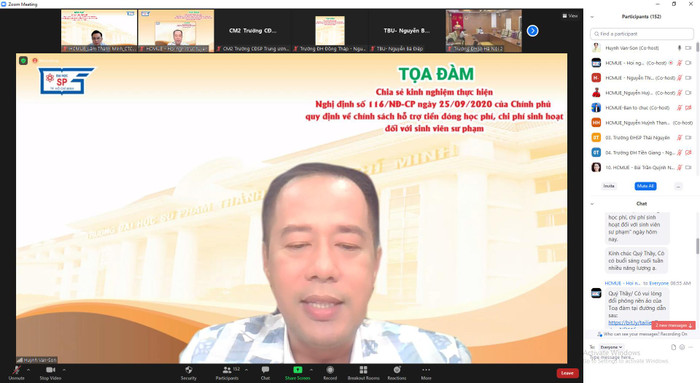Image resolution: width=700 pixels, height=383 pixels.
Task: Open participants panel more options (...)
Action: pyautogui.click(x=679, y=186)
